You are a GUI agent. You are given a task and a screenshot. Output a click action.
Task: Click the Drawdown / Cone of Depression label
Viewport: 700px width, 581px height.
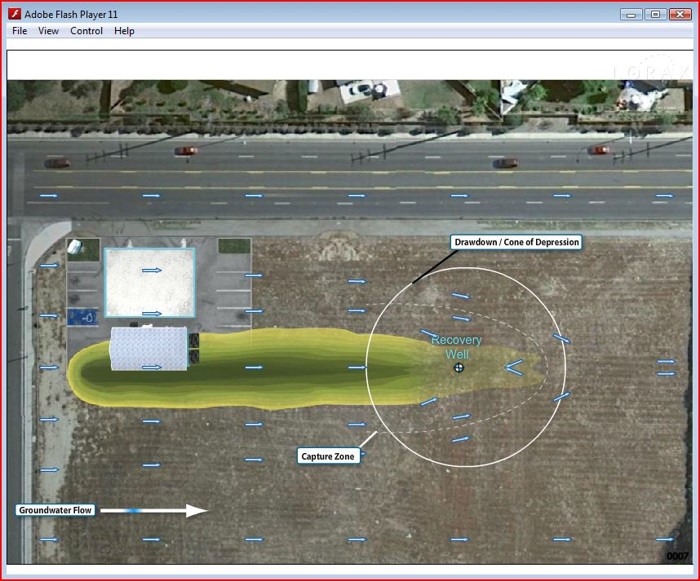click(515, 242)
